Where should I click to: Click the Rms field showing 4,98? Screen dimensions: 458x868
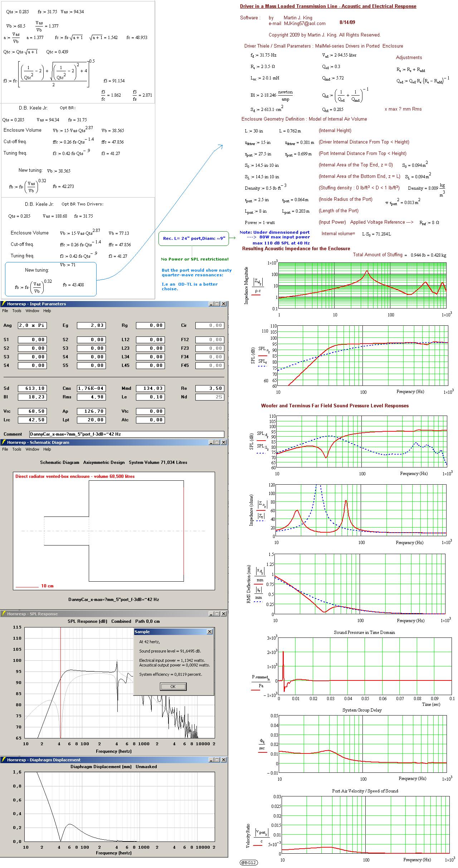(x=91, y=397)
